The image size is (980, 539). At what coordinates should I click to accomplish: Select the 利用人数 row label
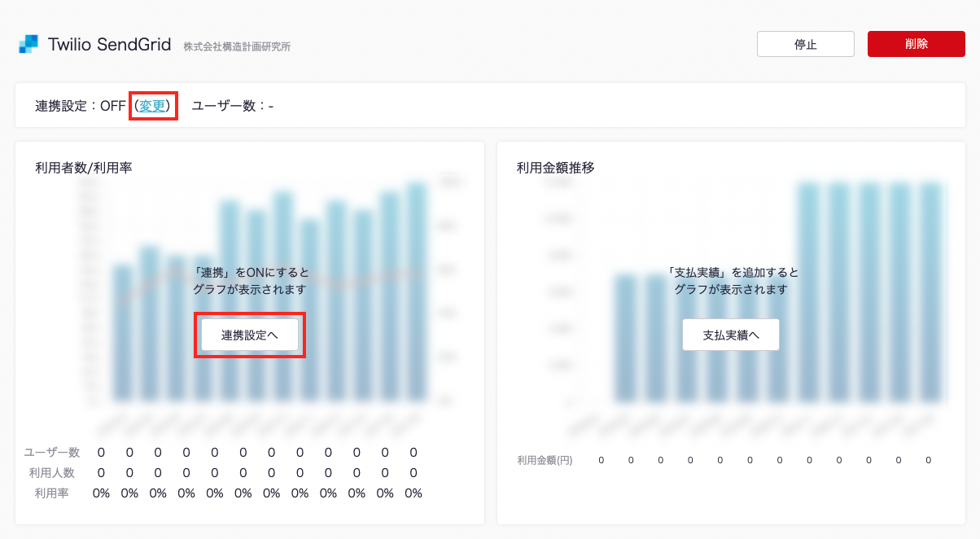click(52, 473)
